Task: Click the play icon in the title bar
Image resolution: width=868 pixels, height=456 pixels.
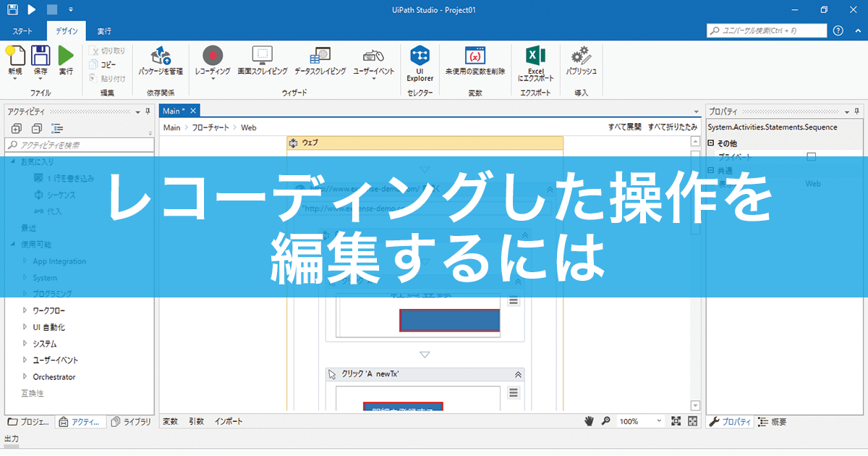Action: 32,9
